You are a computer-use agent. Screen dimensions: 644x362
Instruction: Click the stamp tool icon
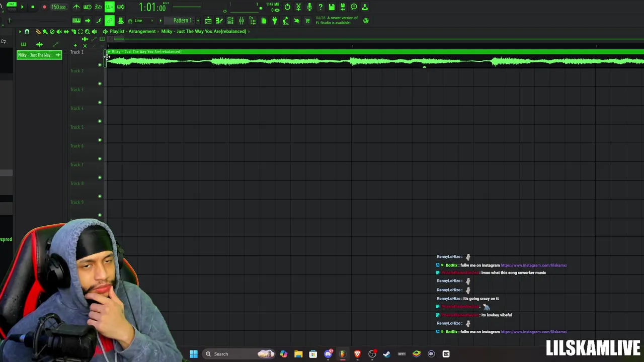click(121, 21)
